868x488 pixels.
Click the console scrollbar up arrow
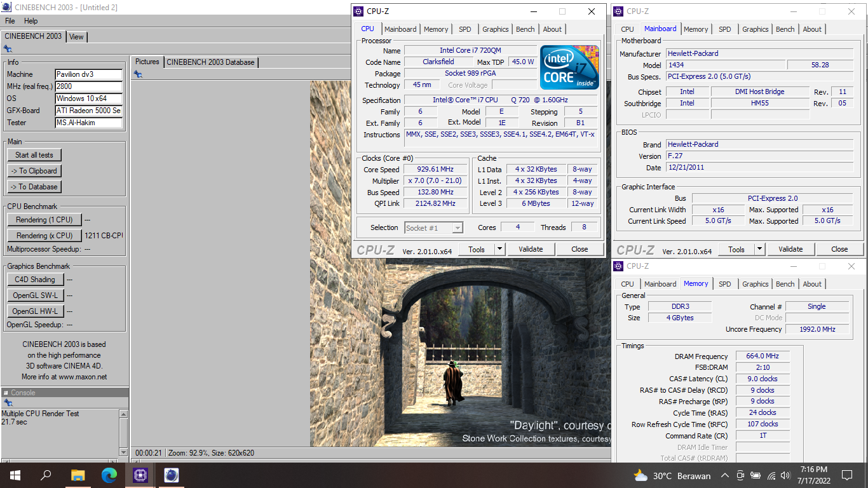123,414
